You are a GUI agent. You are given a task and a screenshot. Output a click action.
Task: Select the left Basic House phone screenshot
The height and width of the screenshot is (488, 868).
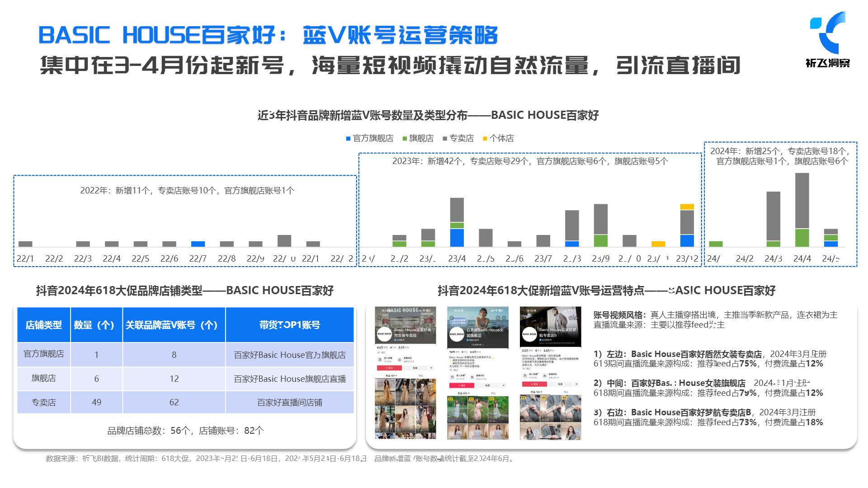click(406, 373)
